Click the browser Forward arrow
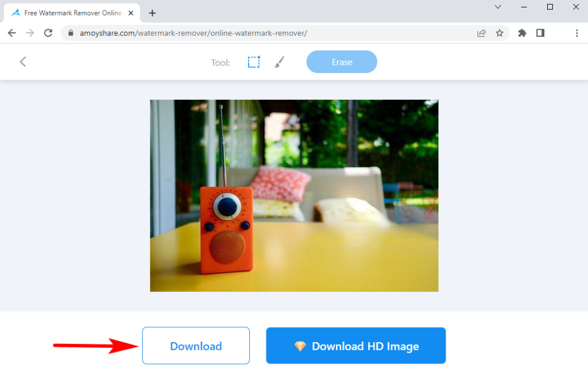The height and width of the screenshot is (379, 588). click(30, 33)
